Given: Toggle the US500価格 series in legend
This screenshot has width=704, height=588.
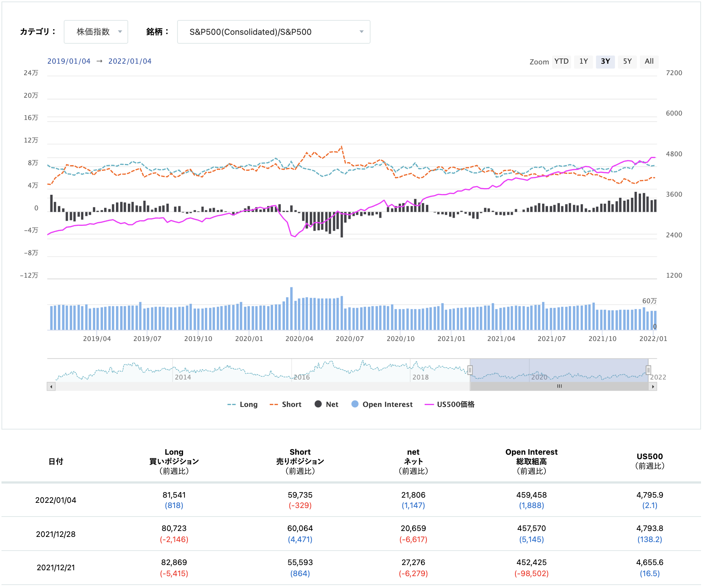Looking at the screenshot, I should [449, 404].
